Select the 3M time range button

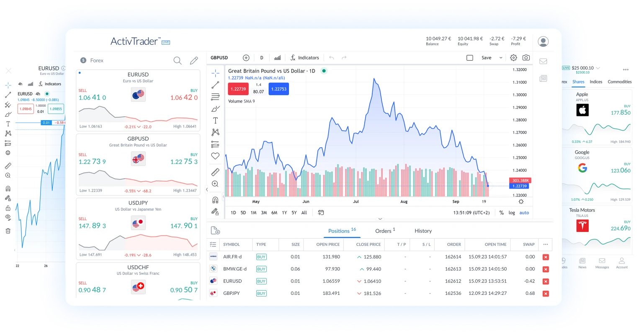(x=264, y=213)
